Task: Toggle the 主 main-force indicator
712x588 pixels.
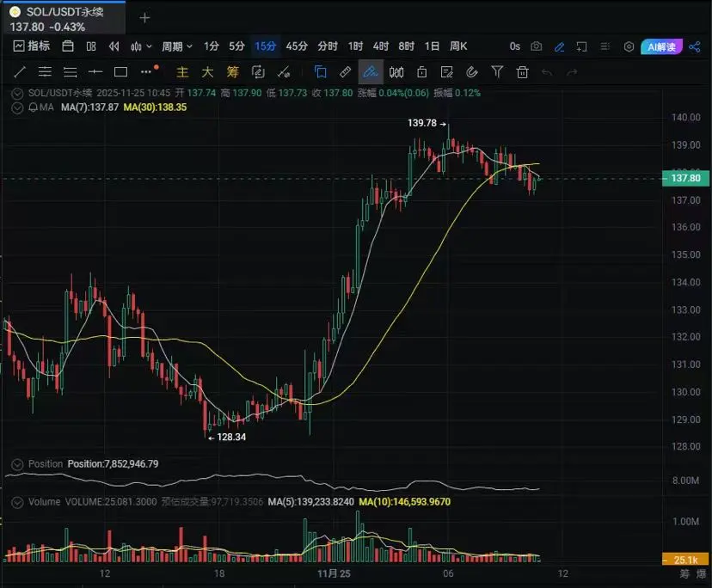Action: tap(182, 71)
